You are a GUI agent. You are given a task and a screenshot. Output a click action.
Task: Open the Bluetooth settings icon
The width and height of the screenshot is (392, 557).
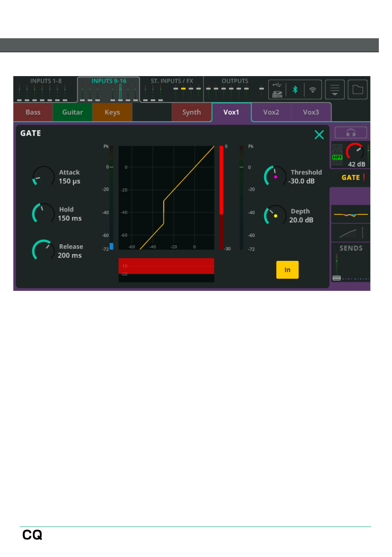point(295,90)
